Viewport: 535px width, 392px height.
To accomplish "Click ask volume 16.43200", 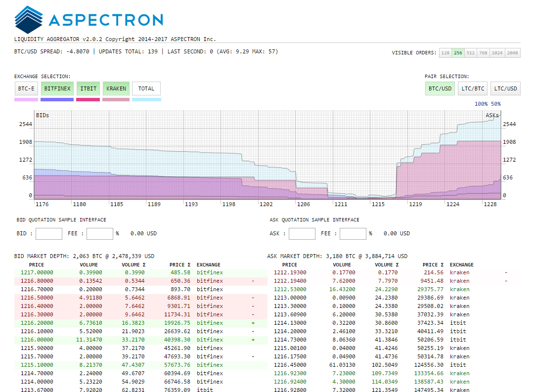I will point(342,289).
